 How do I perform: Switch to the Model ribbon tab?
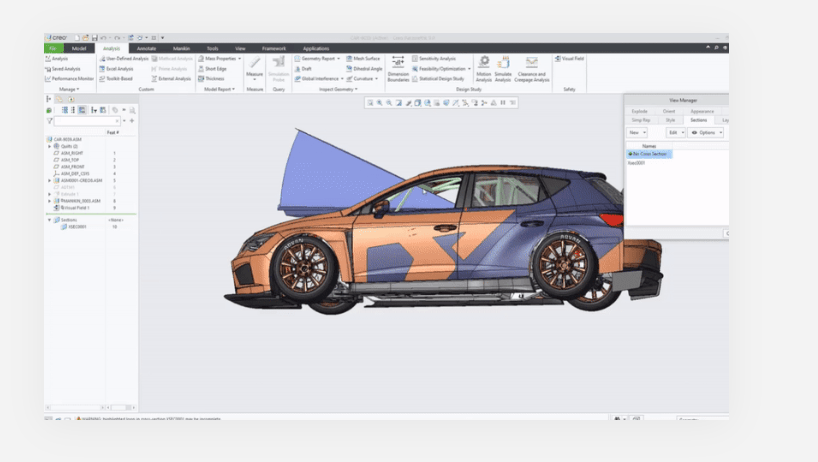[x=79, y=48]
